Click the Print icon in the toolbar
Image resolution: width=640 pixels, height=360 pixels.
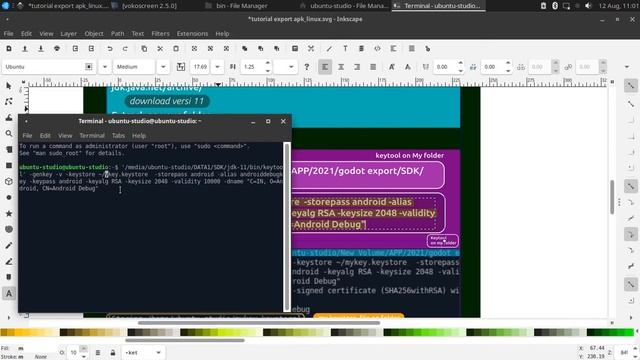[57, 49]
